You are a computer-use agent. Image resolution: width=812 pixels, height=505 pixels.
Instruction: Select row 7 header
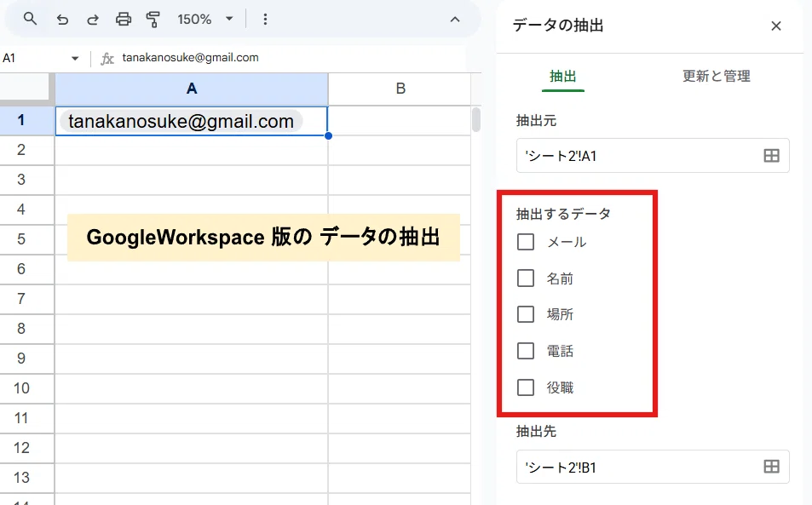pyautogui.click(x=27, y=299)
